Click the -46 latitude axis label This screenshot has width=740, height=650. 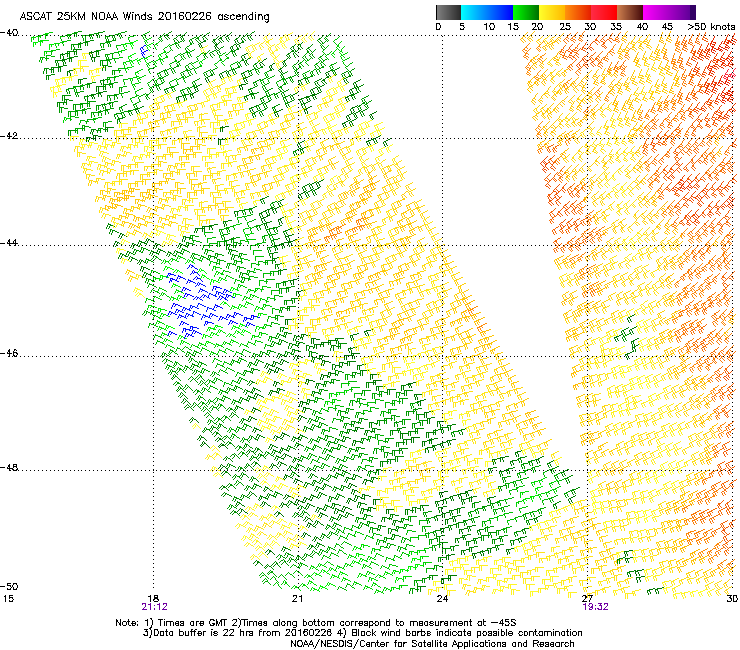point(9,353)
